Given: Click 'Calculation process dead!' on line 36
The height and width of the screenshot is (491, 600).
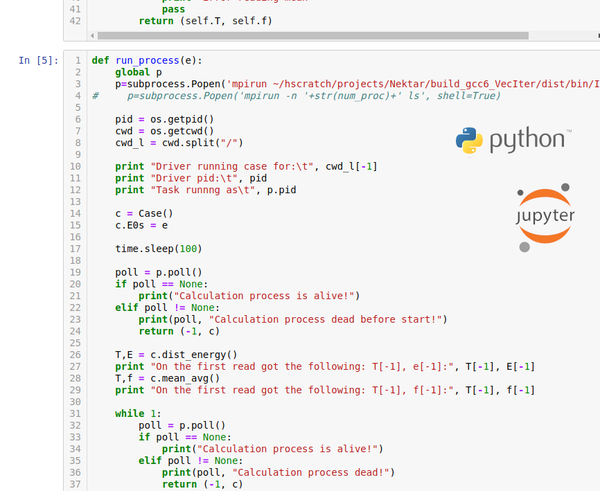Looking at the screenshot, I should tap(279, 473).
